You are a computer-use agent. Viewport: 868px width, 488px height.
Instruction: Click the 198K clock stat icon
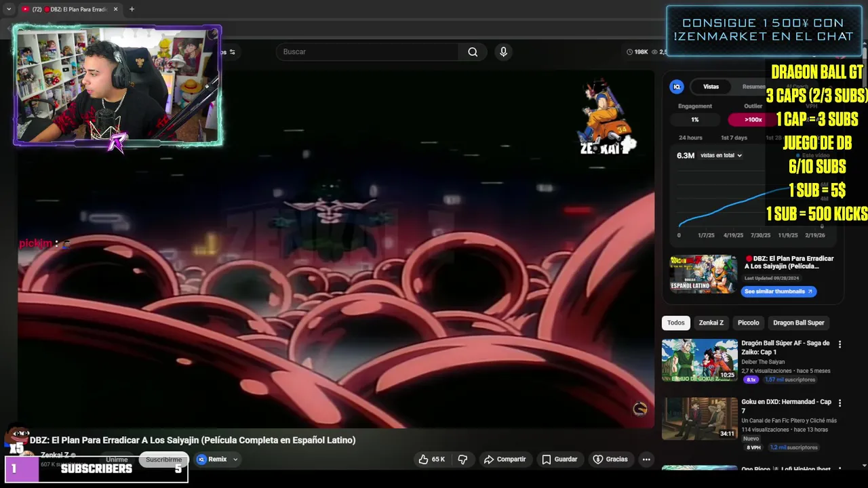click(629, 52)
